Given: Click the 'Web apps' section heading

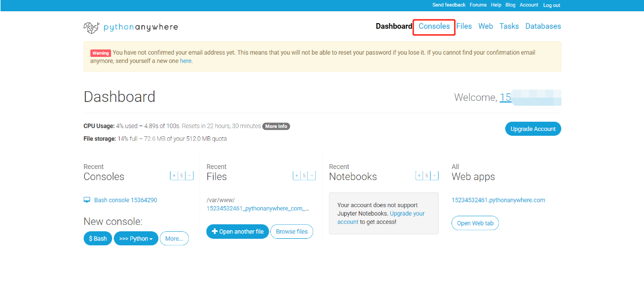Looking at the screenshot, I should (473, 177).
